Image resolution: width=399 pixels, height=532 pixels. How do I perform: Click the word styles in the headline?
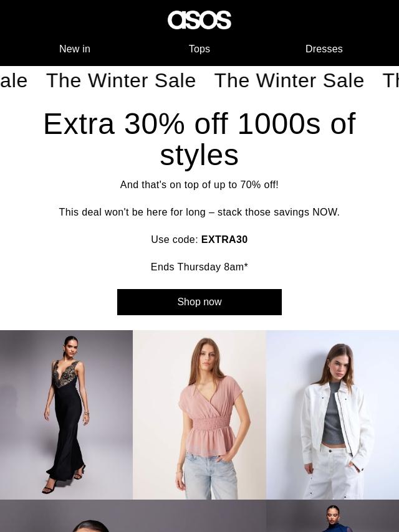coord(199,155)
